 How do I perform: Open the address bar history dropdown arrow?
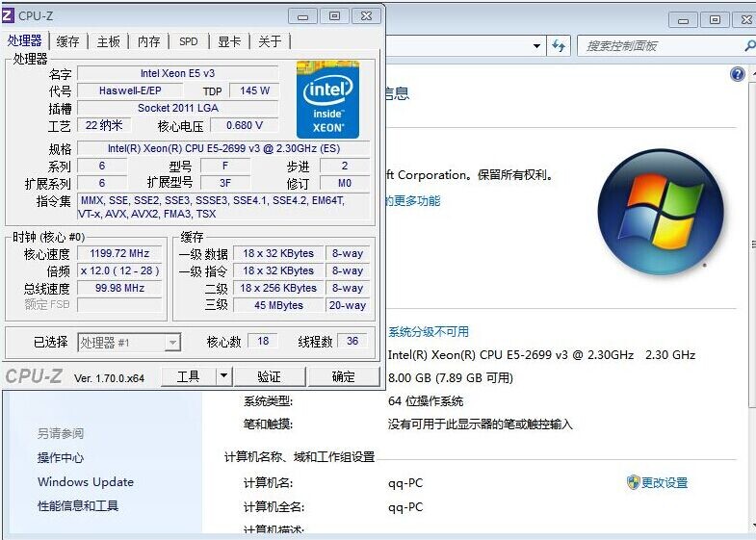(x=536, y=46)
